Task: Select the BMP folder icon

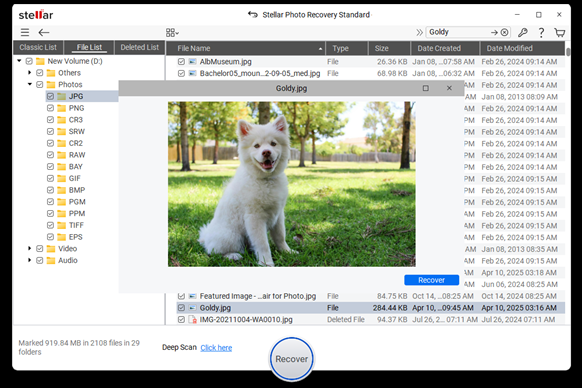Action: (62, 190)
